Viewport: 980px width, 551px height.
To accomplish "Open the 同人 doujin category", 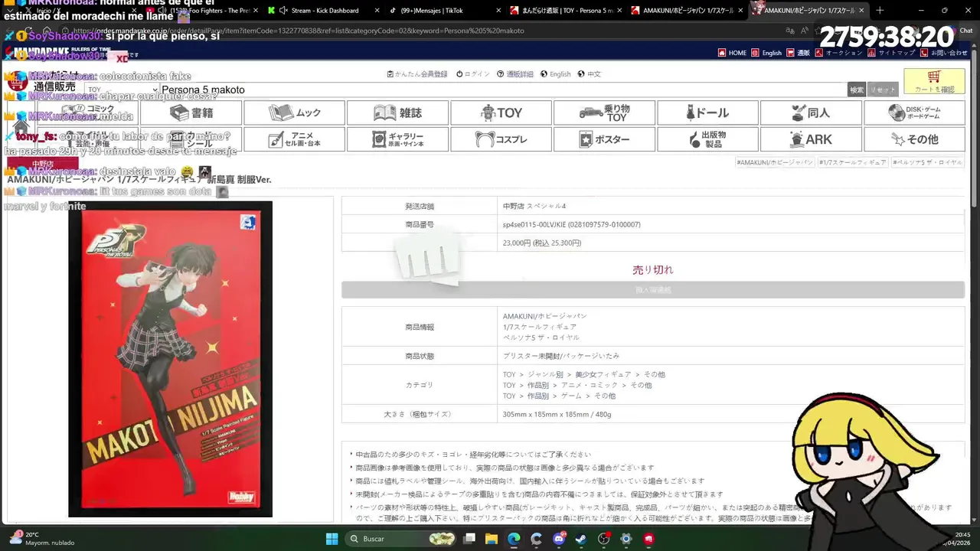I will point(811,112).
